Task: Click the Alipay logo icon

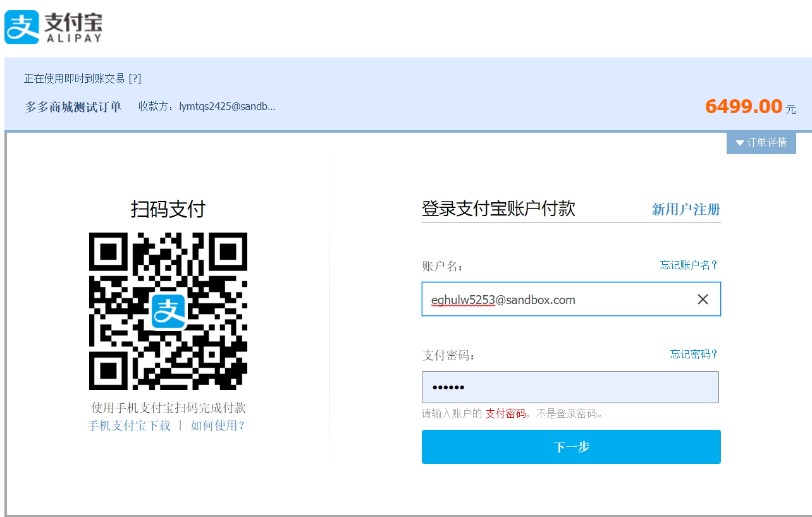Action: pyautogui.click(x=21, y=27)
